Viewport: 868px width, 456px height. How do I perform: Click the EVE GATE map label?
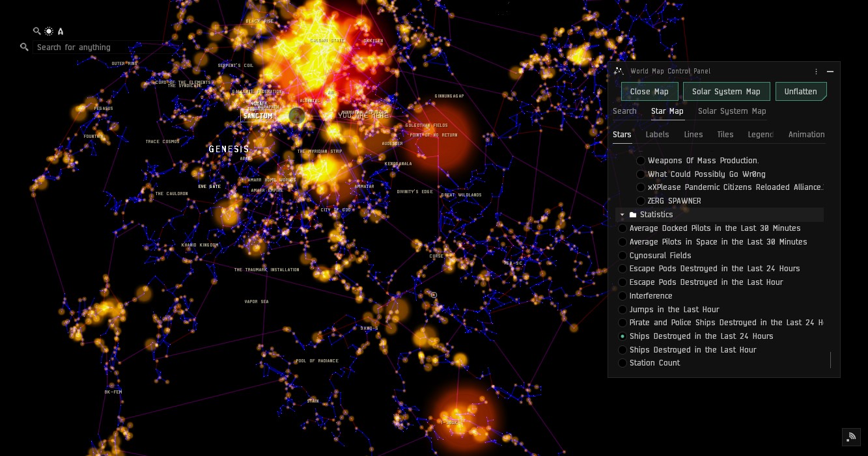pyautogui.click(x=209, y=187)
